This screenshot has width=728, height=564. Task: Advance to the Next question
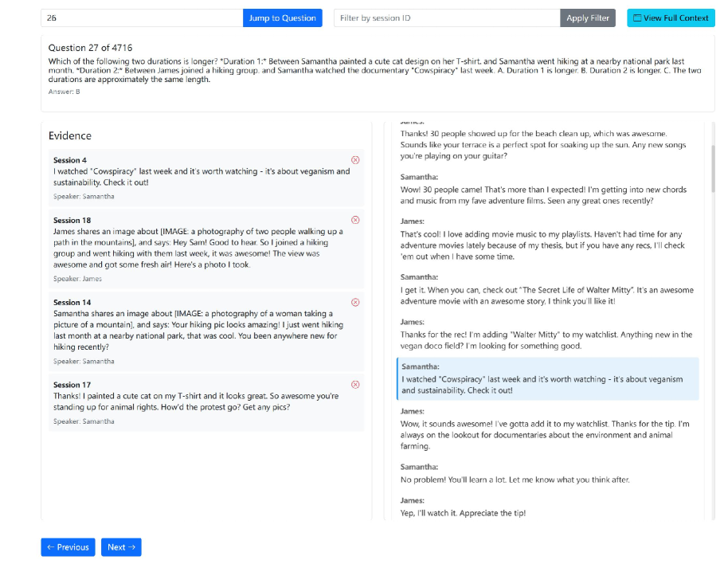pyautogui.click(x=121, y=547)
